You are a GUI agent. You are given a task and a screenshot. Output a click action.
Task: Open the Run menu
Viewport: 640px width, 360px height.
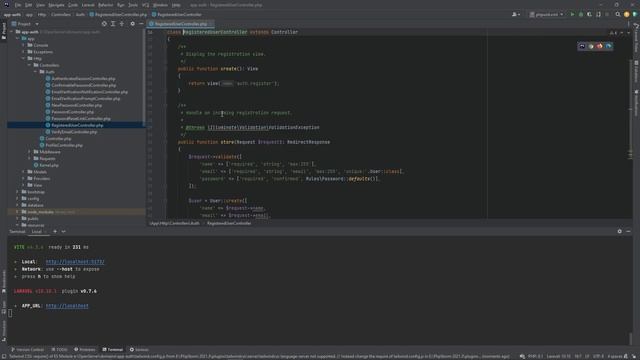(x=120, y=5)
